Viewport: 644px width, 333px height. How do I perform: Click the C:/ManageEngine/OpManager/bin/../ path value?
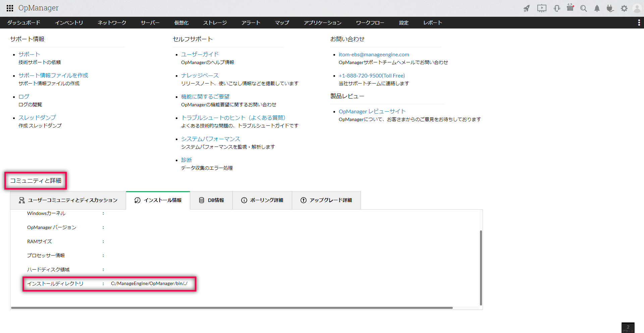tap(149, 284)
